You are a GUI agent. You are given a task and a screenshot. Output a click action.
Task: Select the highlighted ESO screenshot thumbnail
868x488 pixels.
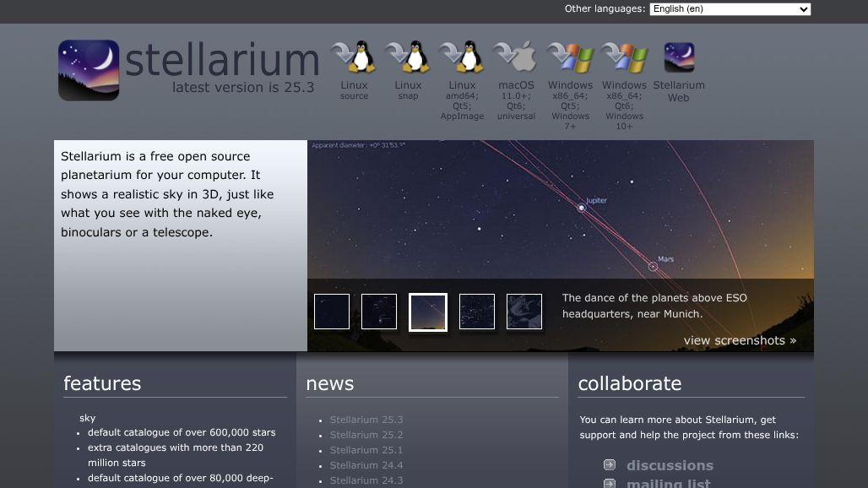pyautogui.click(x=427, y=312)
